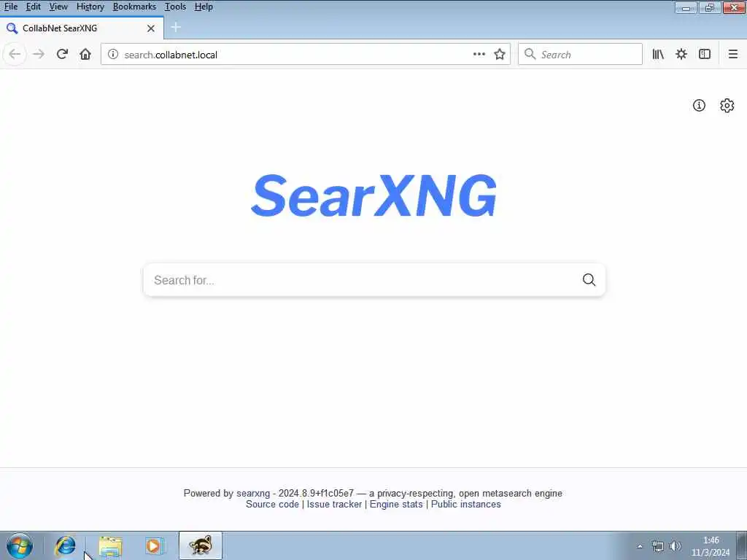This screenshot has height=560, width=747.
Task: Open the Edit menu
Action: coord(33,7)
